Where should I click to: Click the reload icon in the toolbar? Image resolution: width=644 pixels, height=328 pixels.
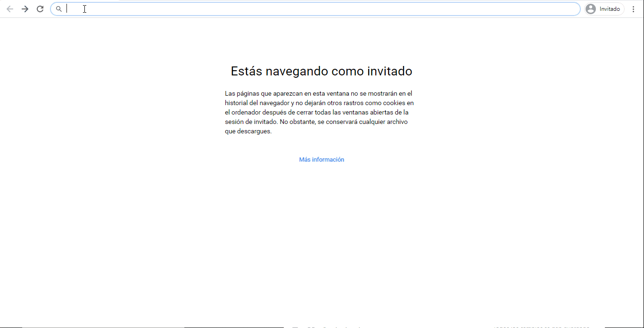coord(40,8)
